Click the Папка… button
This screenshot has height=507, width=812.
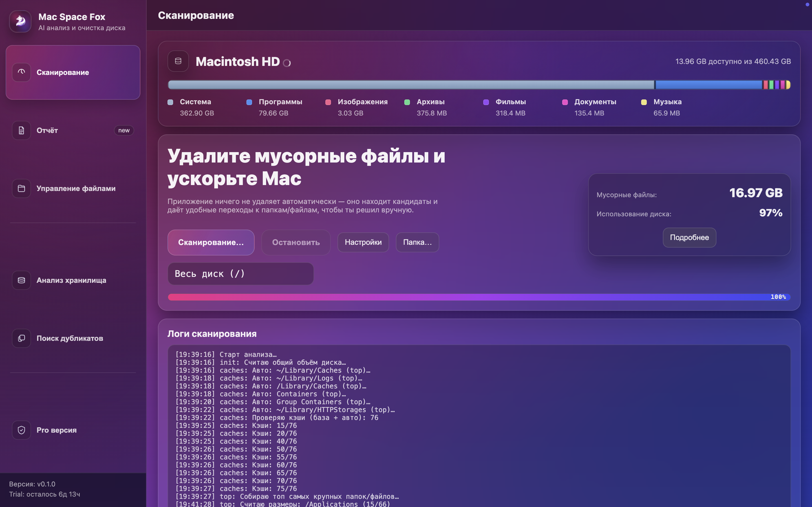click(417, 242)
